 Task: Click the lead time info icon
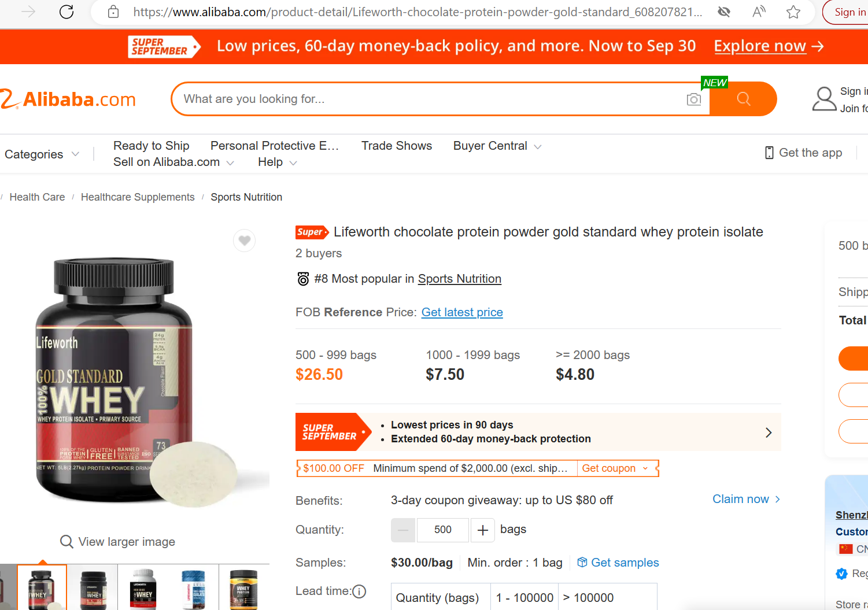pos(359,591)
